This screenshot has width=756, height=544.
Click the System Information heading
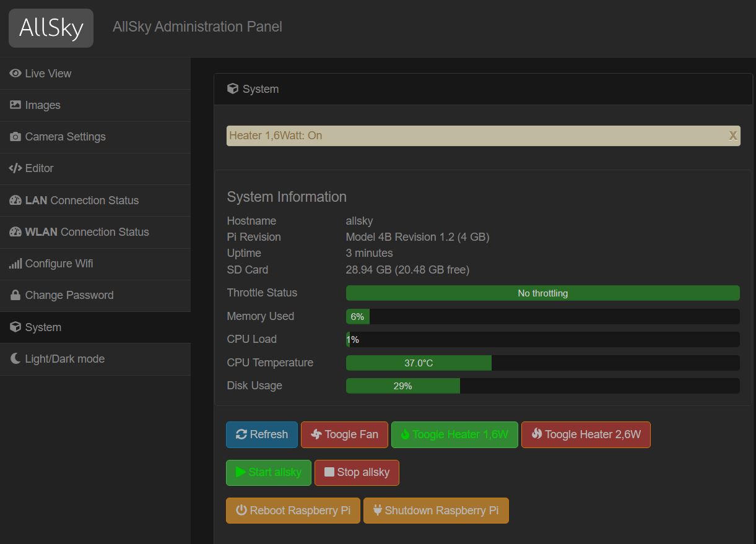[x=287, y=197]
